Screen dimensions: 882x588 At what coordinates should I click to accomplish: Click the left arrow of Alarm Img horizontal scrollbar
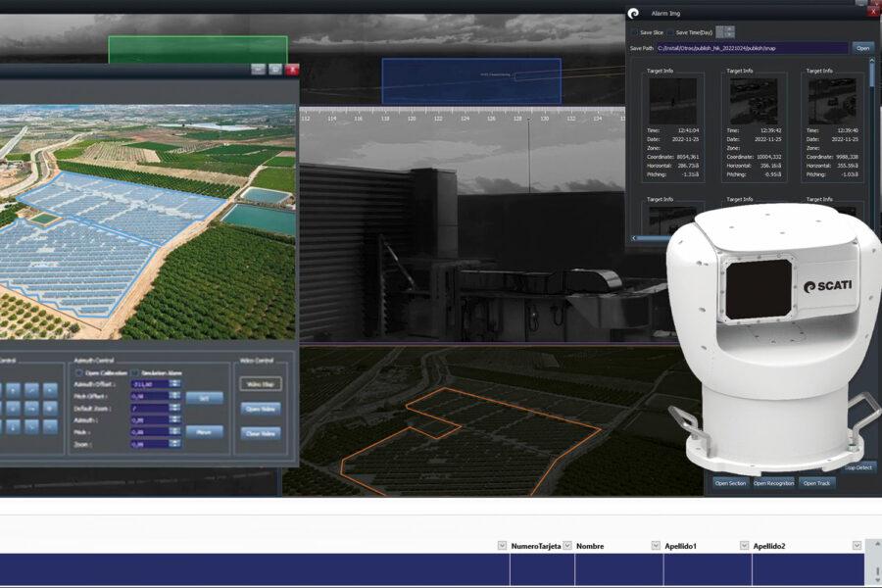(x=634, y=238)
